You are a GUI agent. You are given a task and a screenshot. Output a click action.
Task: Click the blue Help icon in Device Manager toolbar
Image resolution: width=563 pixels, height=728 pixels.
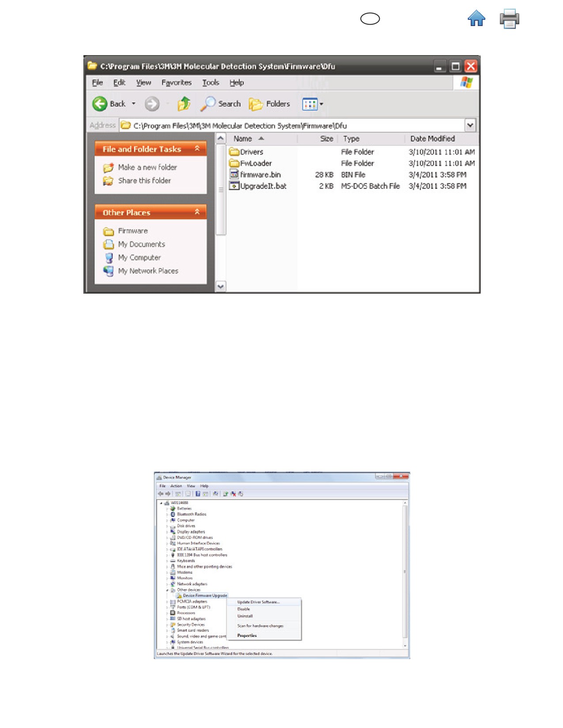click(x=198, y=494)
